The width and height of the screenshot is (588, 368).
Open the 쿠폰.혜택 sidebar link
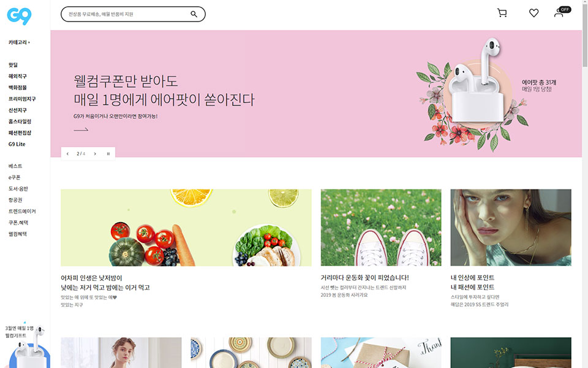18,223
